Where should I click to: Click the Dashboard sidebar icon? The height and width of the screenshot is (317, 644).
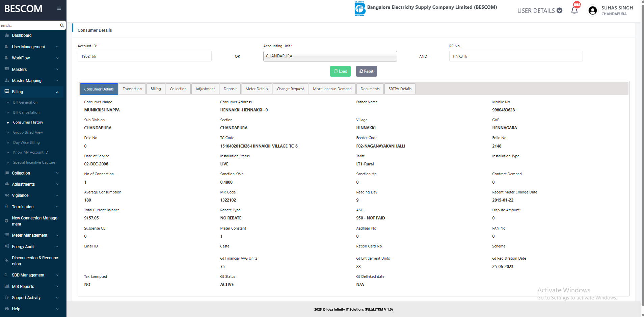point(6,35)
